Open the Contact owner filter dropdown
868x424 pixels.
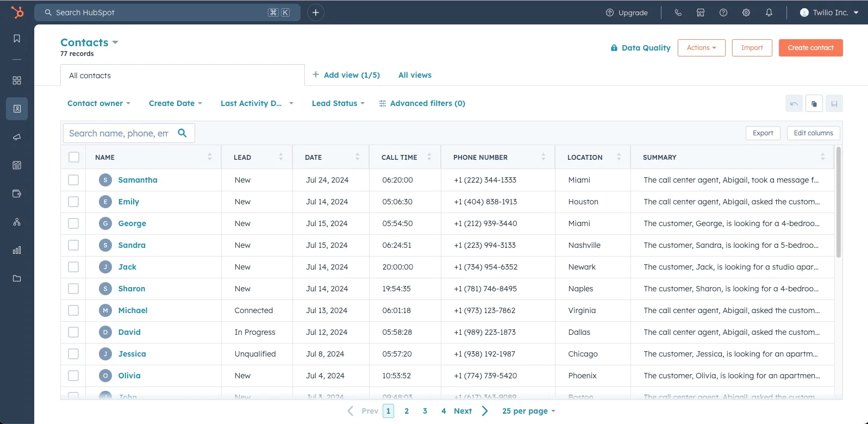coord(98,103)
